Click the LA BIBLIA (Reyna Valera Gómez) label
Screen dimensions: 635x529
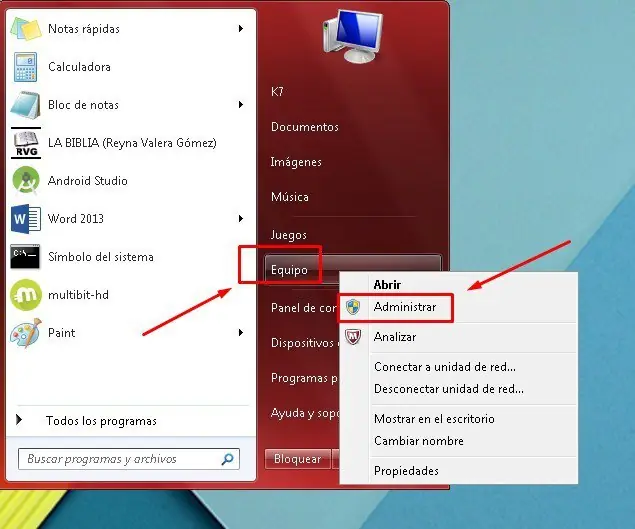point(132,143)
